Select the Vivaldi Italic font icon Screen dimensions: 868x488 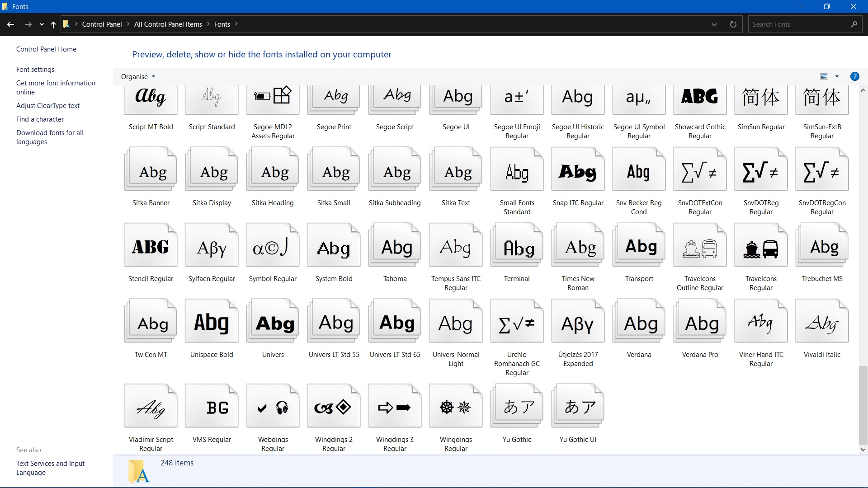click(822, 321)
